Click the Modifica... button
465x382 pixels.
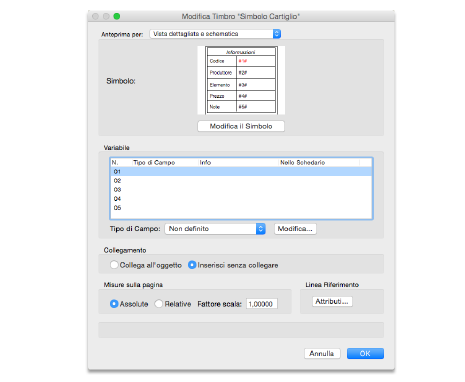pos(295,229)
